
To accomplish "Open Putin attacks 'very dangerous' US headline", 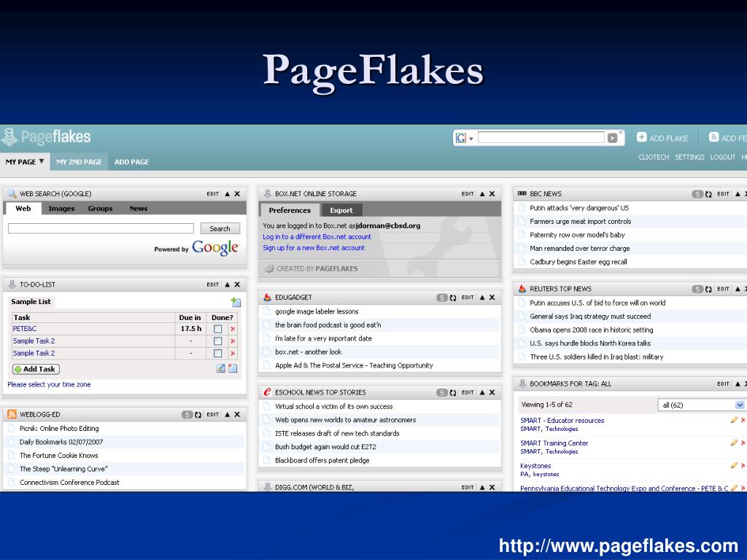I will (578, 208).
